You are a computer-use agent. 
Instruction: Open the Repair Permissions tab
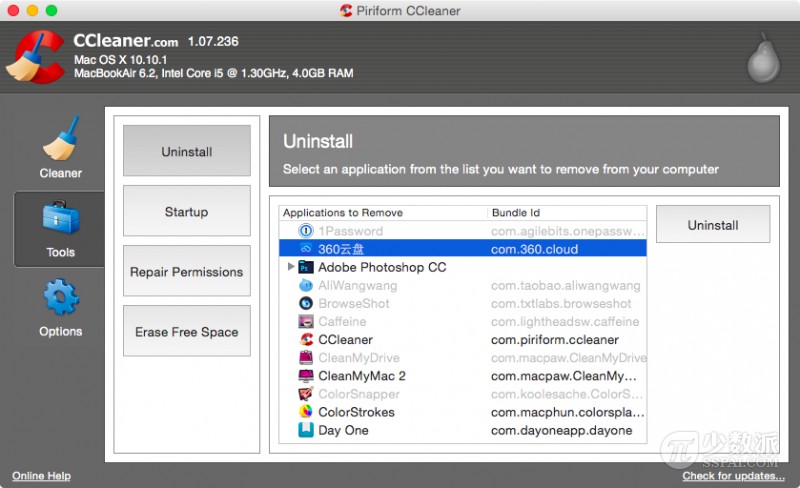(187, 272)
